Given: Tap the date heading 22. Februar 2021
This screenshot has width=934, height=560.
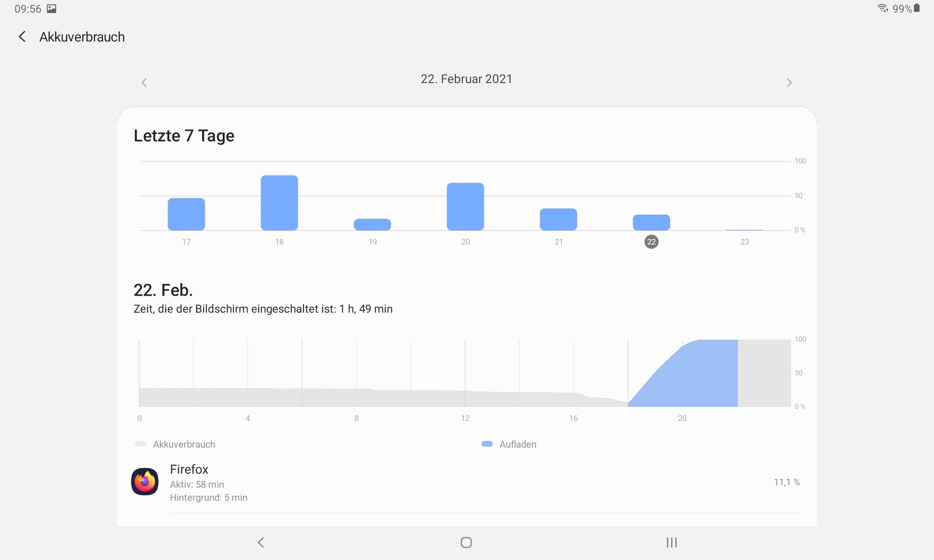Looking at the screenshot, I should 466,79.
